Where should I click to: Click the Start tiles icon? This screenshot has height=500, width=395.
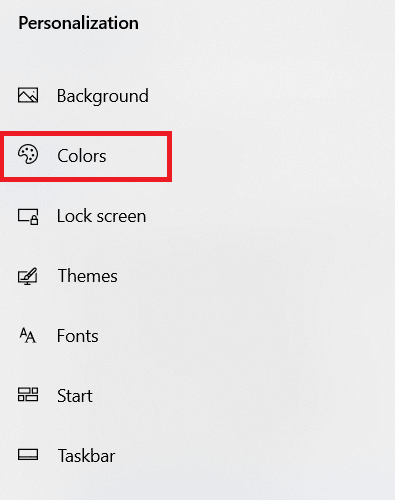point(28,394)
